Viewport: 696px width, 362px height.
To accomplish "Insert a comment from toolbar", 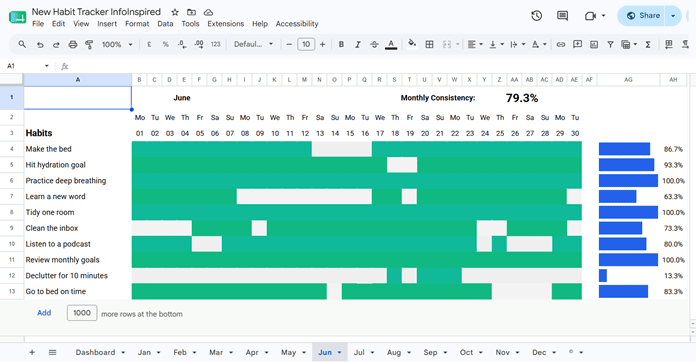I will (x=577, y=44).
